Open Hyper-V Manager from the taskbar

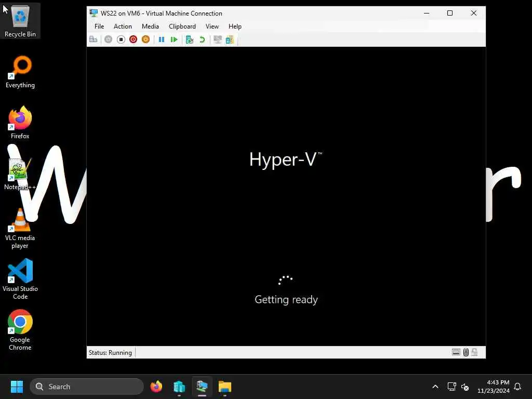(179, 387)
